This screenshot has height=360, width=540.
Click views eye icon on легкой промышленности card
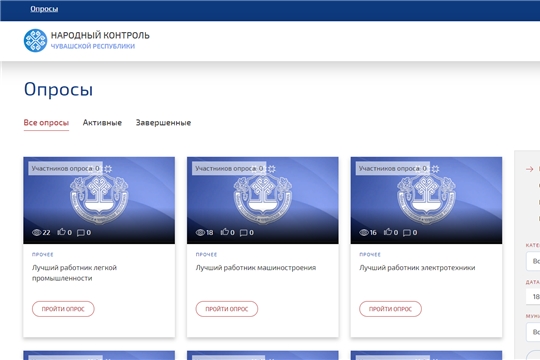coord(37,233)
